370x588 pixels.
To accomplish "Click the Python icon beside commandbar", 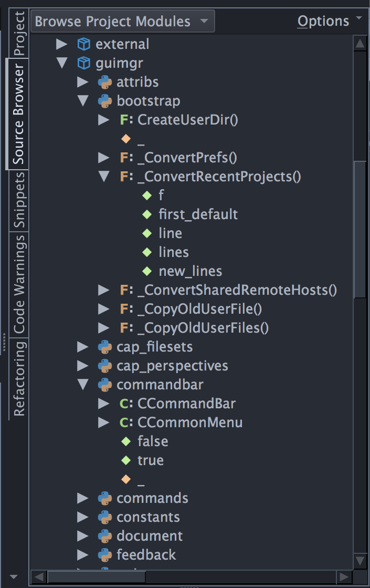I will 105,385.
